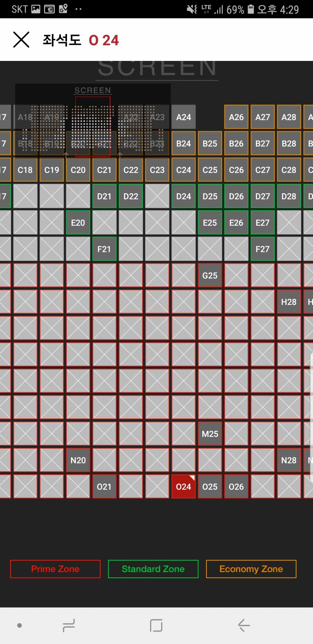Tap seat B27
The width and height of the screenshot is (313, 644).
(x=263, y=144)
